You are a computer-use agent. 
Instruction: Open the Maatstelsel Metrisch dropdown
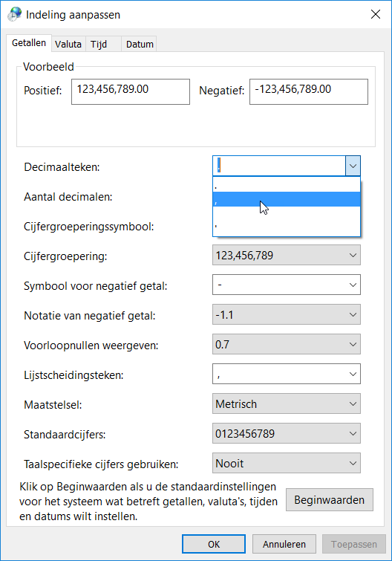287,403
